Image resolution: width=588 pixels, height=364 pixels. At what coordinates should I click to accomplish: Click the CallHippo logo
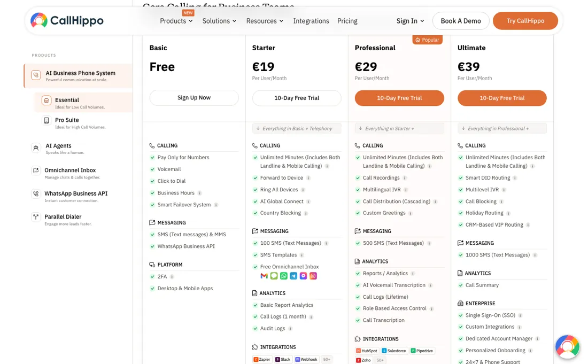(x=67, y=21)
